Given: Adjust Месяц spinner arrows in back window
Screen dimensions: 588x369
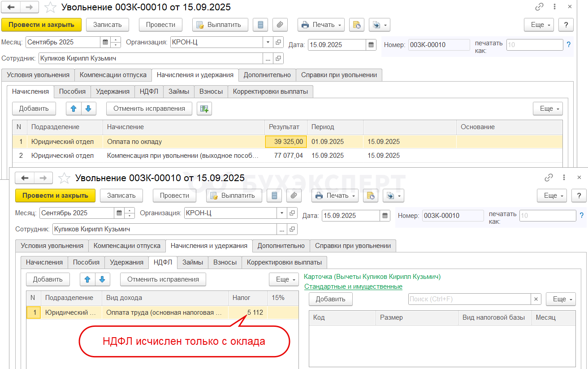Looking at the screenshot, I should (116, 42).
